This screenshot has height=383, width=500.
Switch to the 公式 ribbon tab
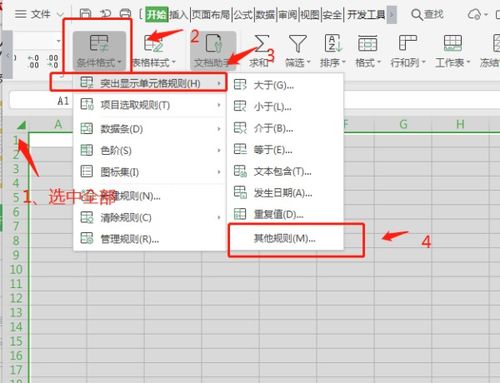coord(243,15)
